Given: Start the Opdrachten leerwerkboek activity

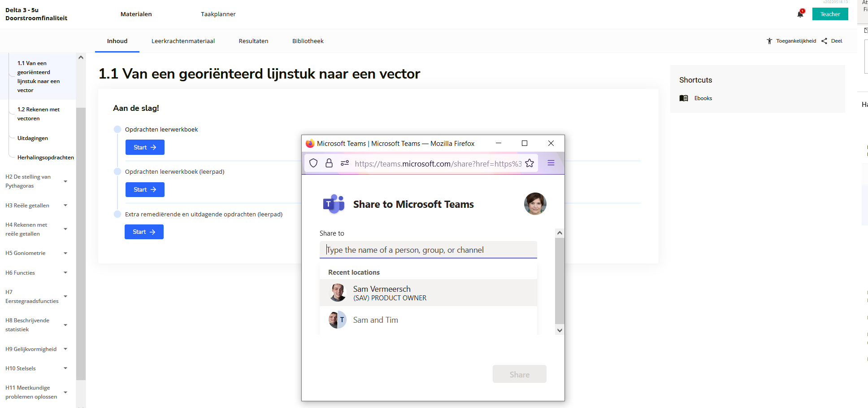Looking at the screenshot, I should 145,147.
